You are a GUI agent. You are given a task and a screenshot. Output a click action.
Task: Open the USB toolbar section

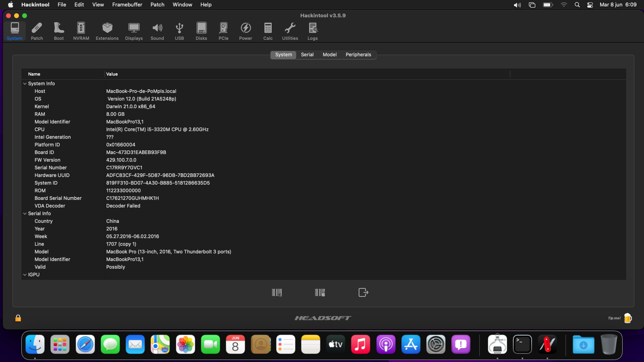point(179,31)
